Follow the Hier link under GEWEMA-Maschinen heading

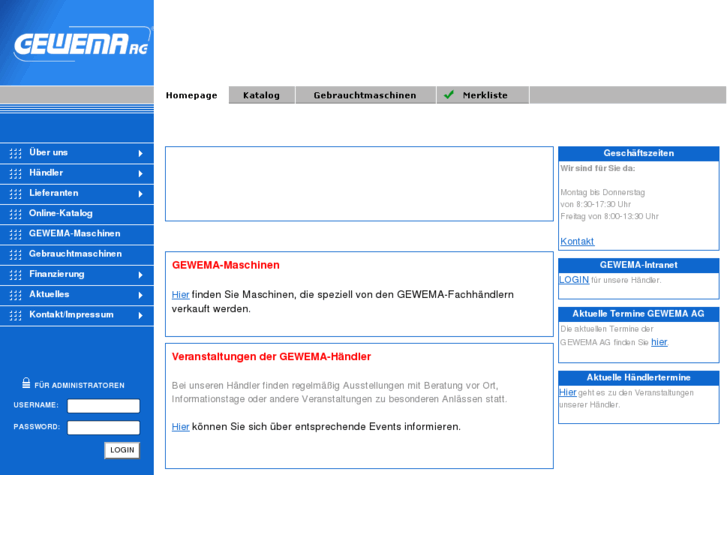[x=180, y=295]
